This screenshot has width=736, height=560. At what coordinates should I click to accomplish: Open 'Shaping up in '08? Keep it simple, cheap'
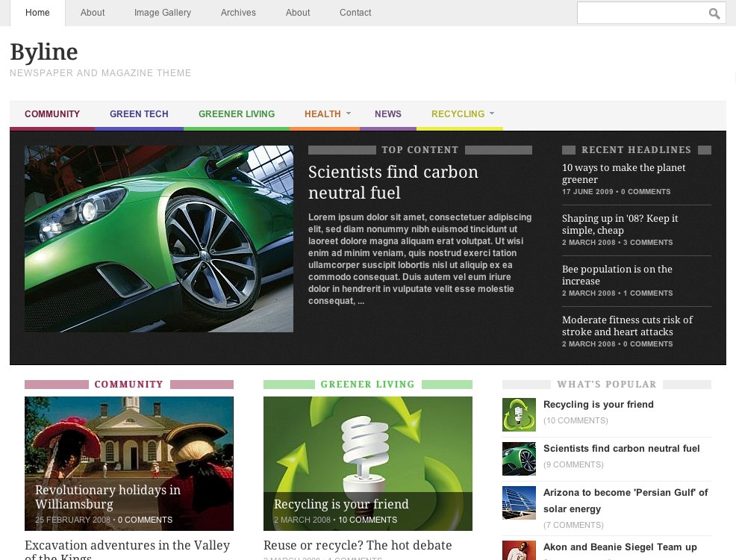pyautogui.click(x=620, y=225)
